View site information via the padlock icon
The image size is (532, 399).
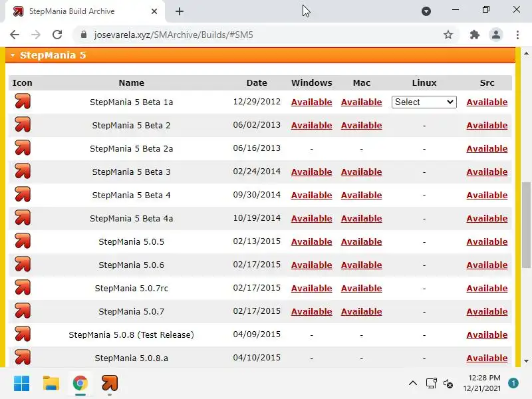pos(84,35)
